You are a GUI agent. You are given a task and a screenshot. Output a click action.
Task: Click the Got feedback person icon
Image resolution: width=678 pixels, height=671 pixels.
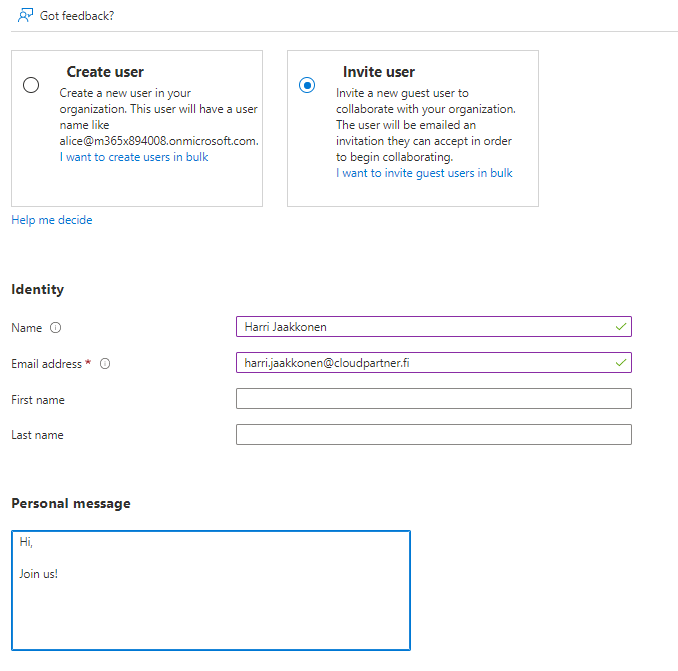point(26,15)
